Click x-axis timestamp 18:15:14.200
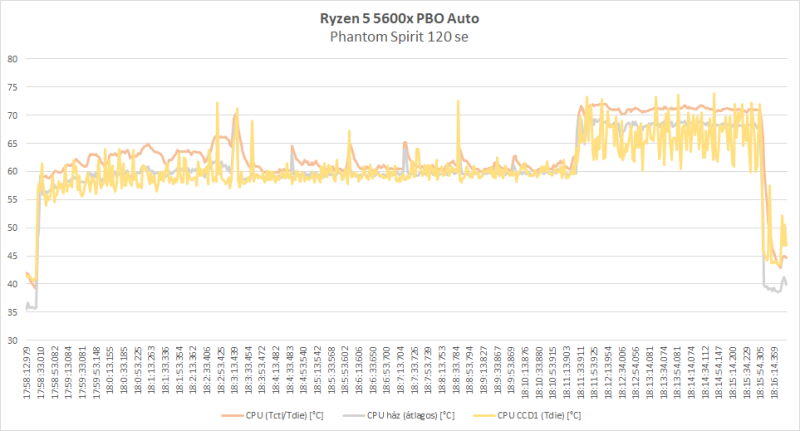This screenshot has width=800, height=431. [732, 373]
